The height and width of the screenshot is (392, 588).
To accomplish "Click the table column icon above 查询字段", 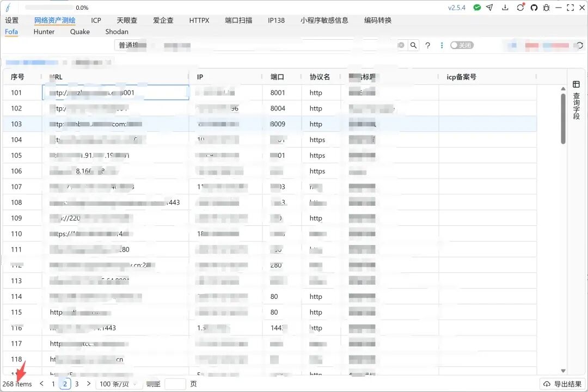I will (x=576, y=84).
